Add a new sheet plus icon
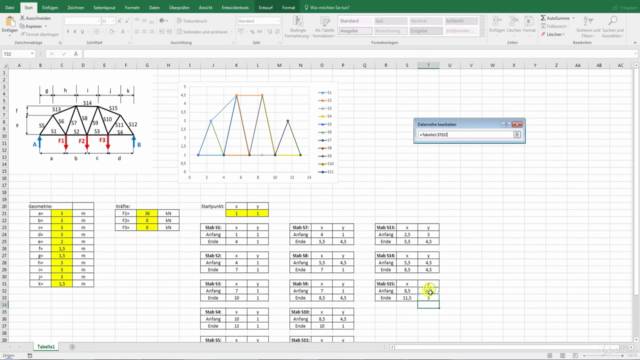The height and width of the screenshot is (360, 640). coord(72,347)
